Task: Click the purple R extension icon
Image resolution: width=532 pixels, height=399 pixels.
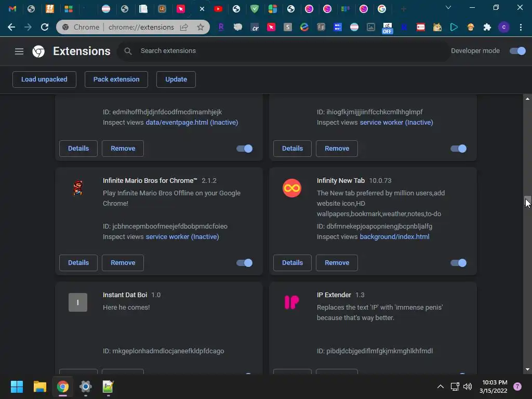Action: (221, 27)
